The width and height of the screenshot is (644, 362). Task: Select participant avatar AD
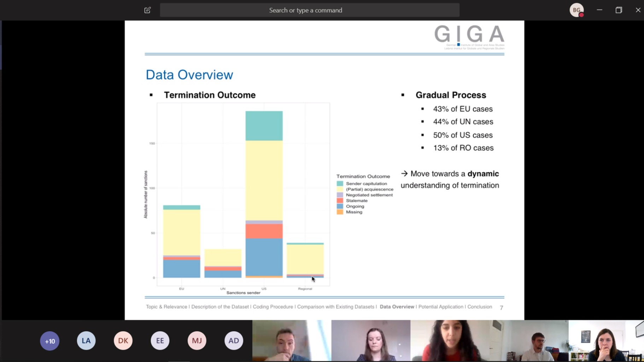[x=233, y=340]
